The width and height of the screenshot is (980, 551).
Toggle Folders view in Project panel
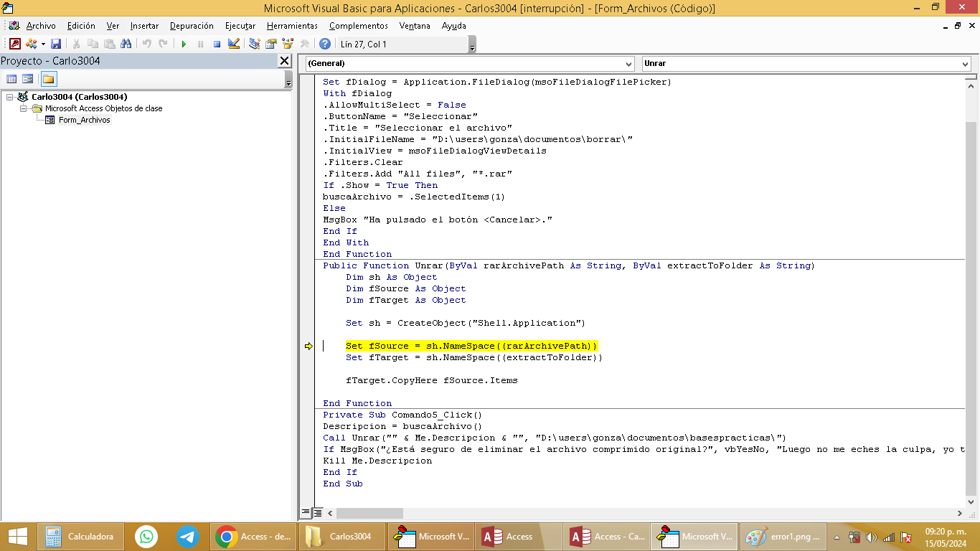(x=48, y=79)
